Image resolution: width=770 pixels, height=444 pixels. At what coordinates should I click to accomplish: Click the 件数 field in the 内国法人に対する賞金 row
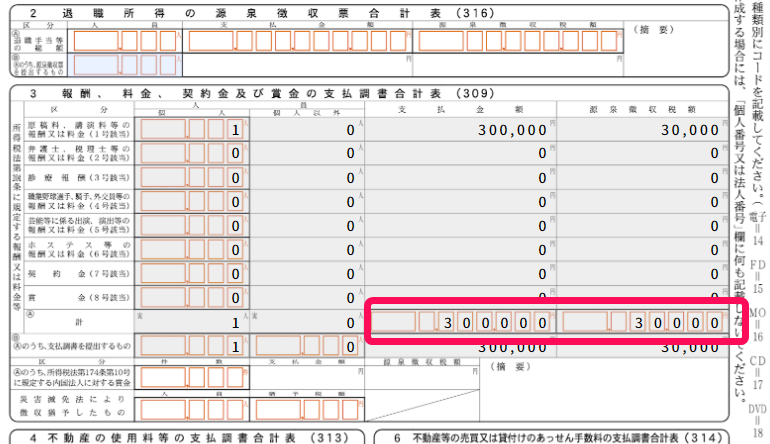click(192, 378)
